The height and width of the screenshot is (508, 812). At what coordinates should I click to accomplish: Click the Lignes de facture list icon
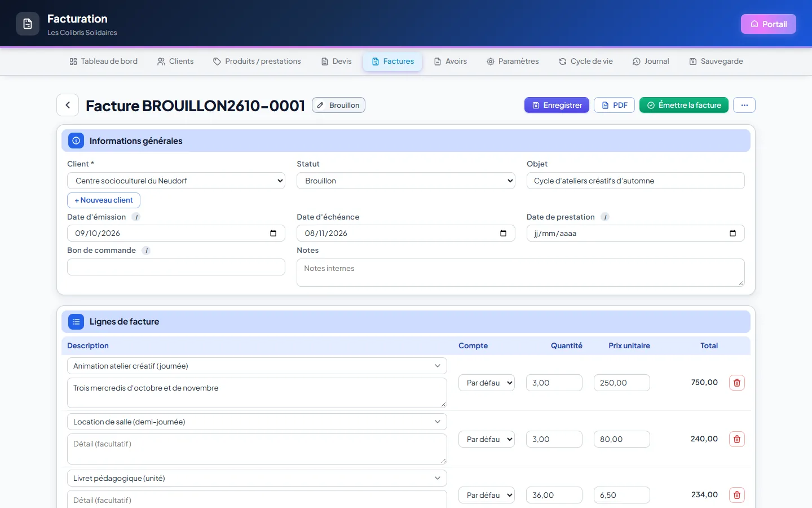click(x=76, y=322)
